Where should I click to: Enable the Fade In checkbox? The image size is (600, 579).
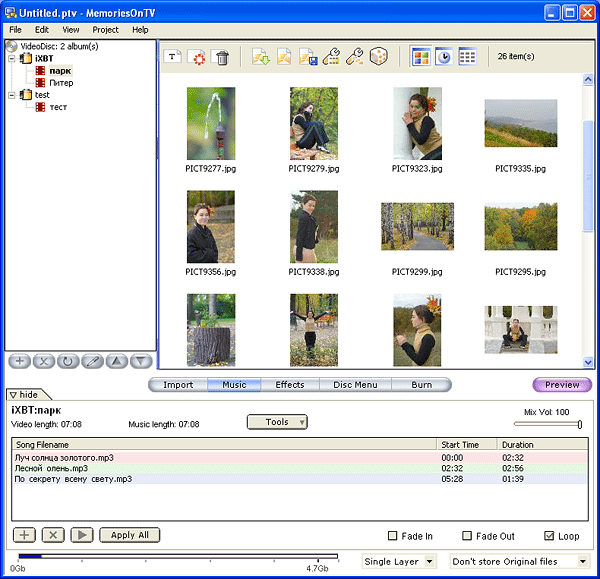(392, 535)
